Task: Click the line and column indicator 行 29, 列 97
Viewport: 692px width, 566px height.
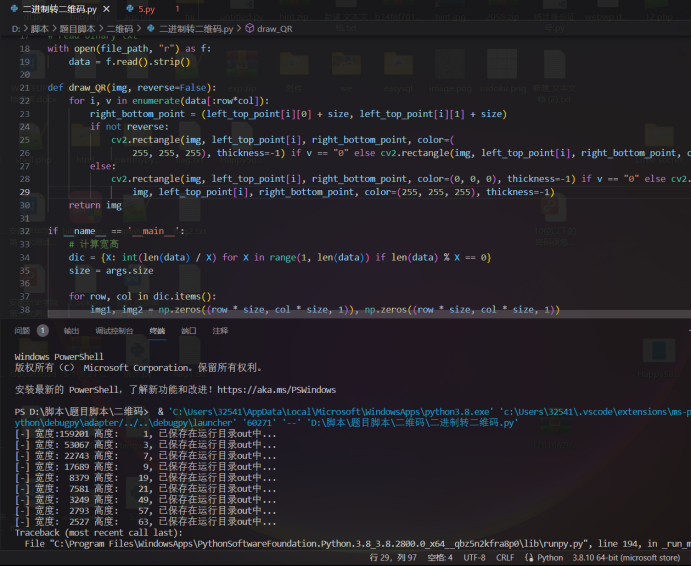Action: tap(393, 558)
